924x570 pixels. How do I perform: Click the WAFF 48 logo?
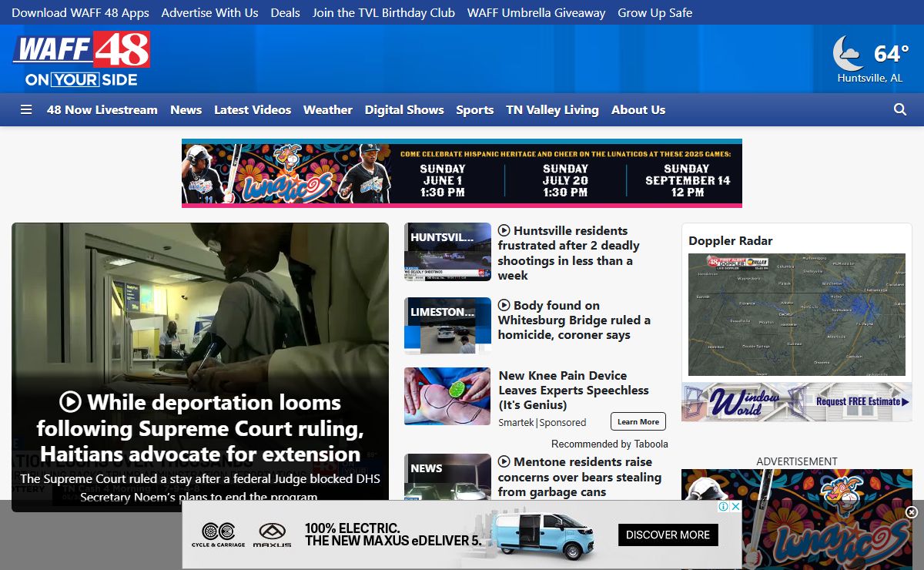[x=81, y=59]
